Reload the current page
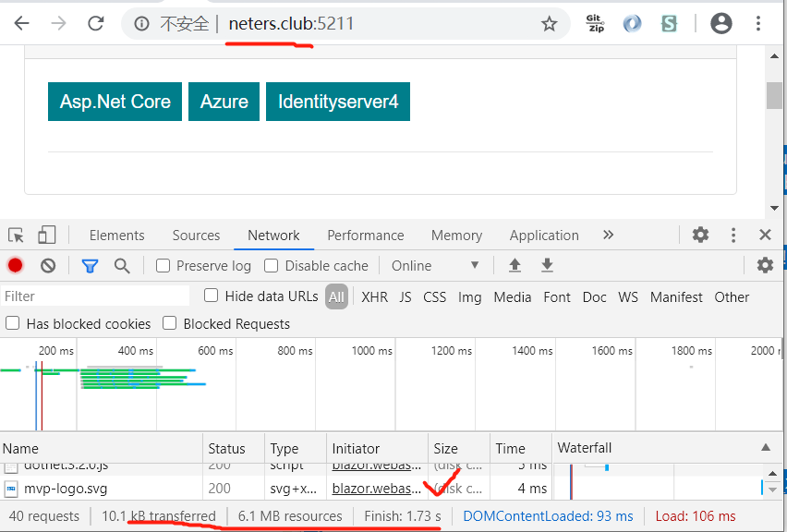787x532 pixels. [96, 23]
